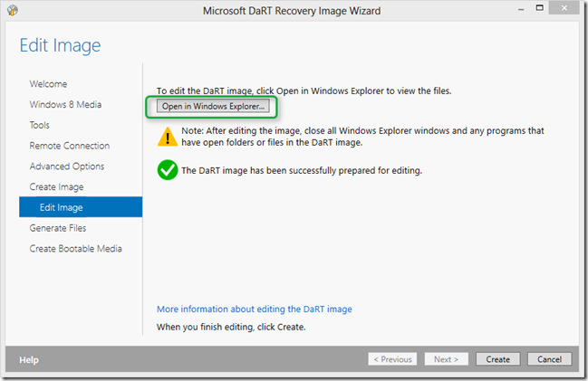Viewport: 588px width, 381px height.
Task: Click Open in Windows Explorer button
Action: point(213,107)
